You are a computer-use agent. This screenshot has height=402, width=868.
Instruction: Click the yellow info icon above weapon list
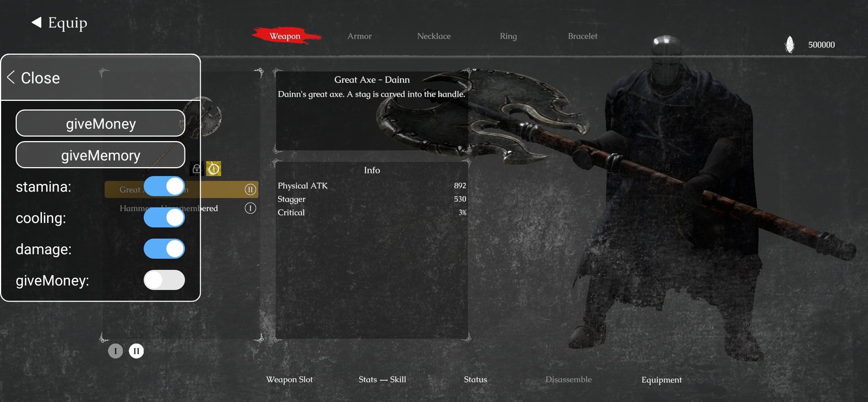[214, 169]
